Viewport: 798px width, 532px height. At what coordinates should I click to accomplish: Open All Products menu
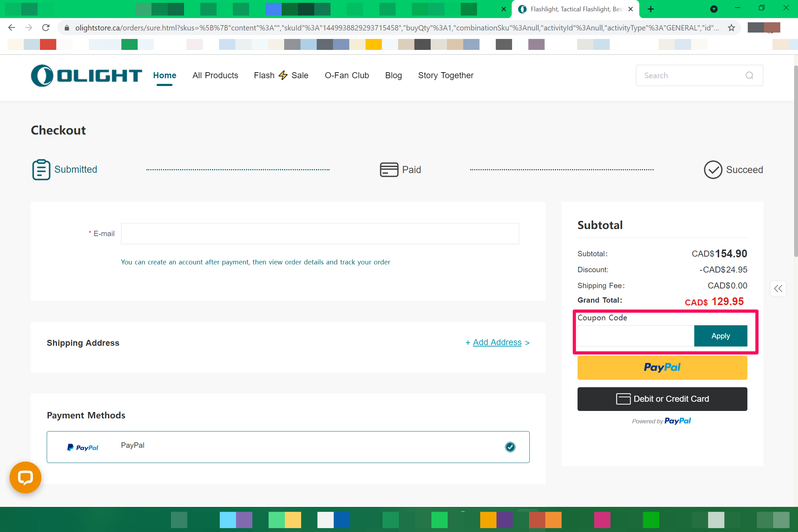[x=215, y=75]
